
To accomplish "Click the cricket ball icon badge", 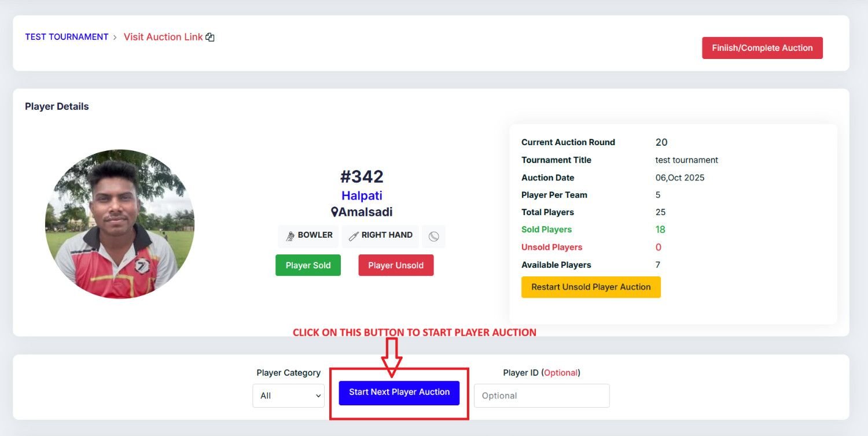I will (433, 237).
